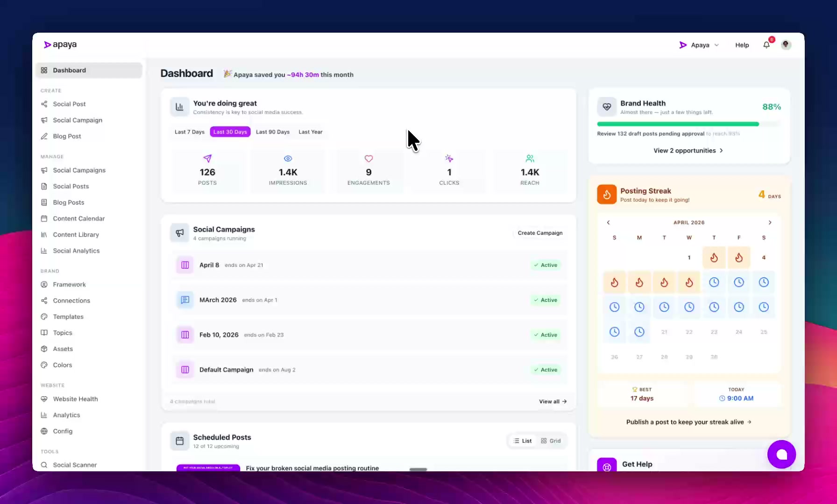This screenshot has width=837, height=504.
Task: Click the Create Campaign button
Action: [540, 233]
